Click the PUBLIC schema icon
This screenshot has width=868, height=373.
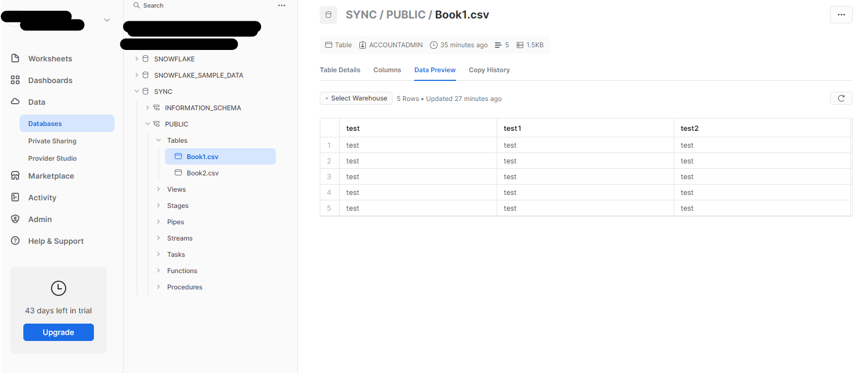pos(156,124)
